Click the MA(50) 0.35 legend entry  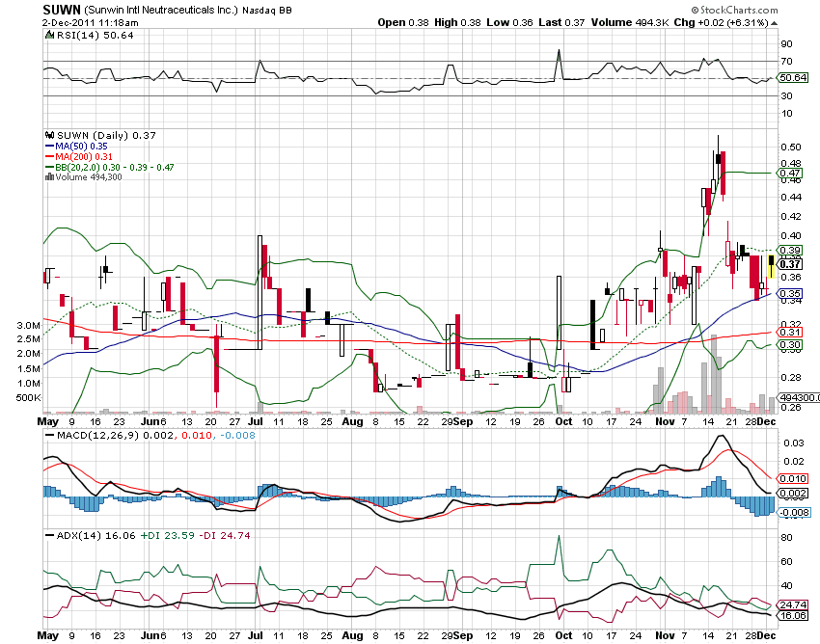(76, 147)
